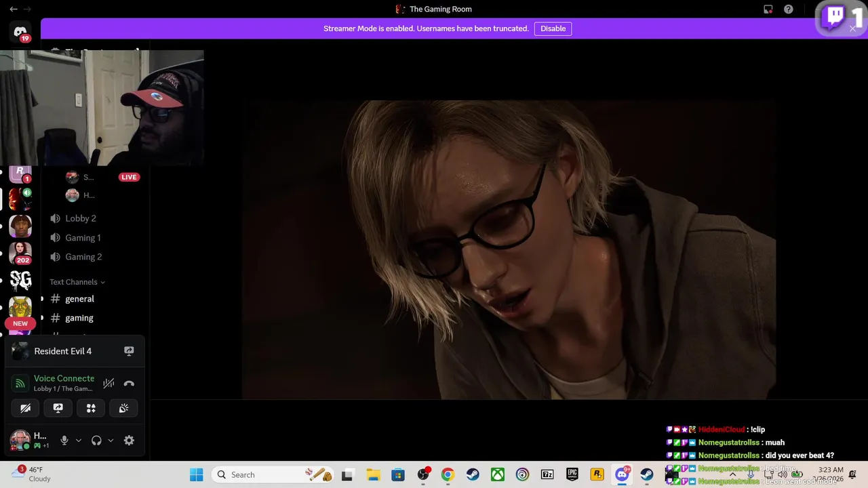Open Xbox app from taskbar
This screenshot has width=868, height=488.
coord(498,474)
